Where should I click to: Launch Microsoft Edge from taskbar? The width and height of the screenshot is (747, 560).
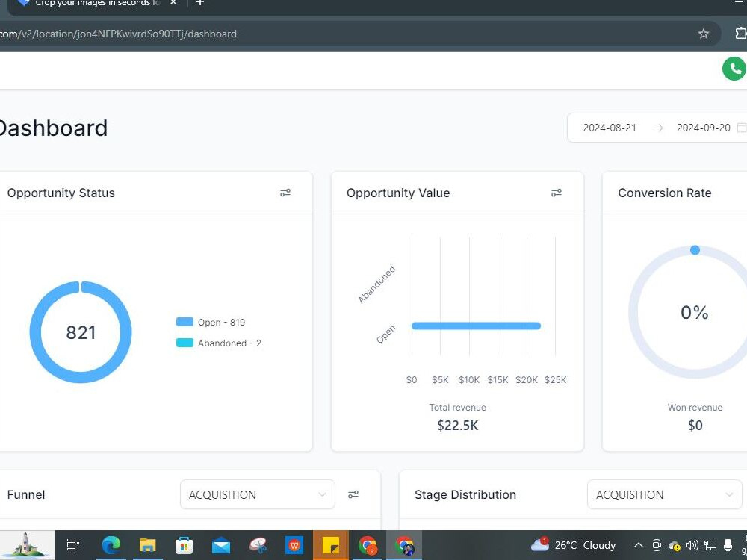tap(111, 545)
